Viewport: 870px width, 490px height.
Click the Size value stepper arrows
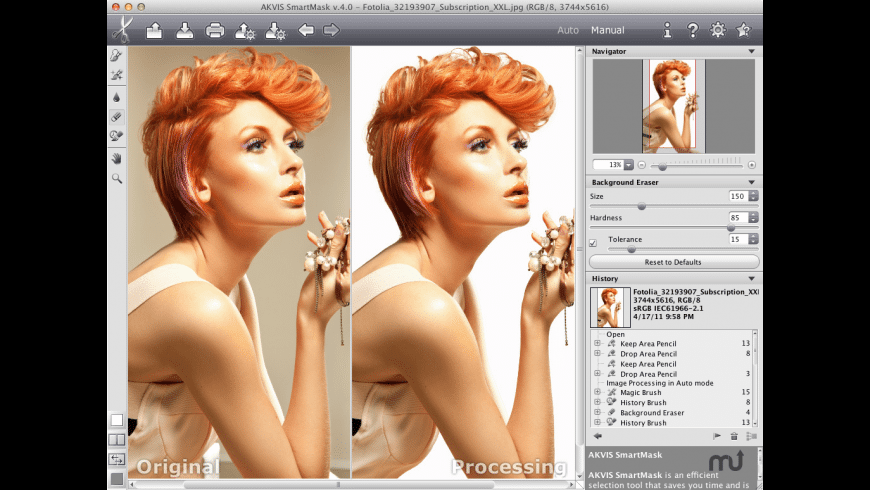753,196
